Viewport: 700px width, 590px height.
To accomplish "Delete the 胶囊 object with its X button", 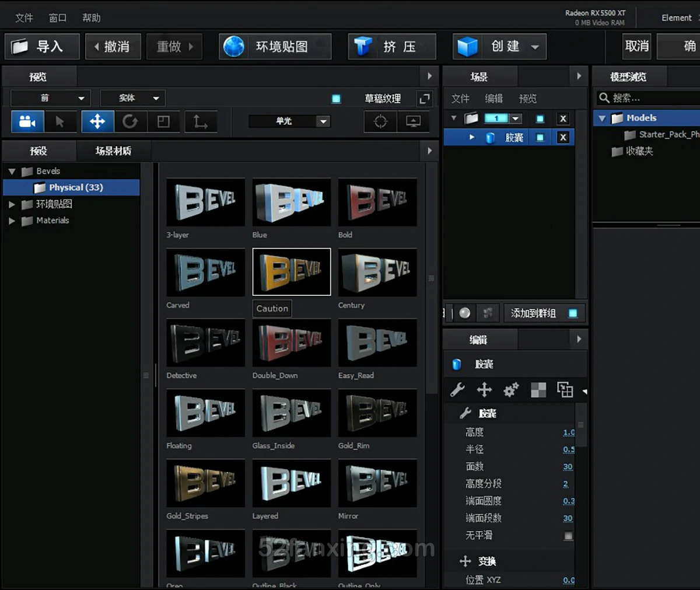I will pyautogui.click(x=563, y=138).
